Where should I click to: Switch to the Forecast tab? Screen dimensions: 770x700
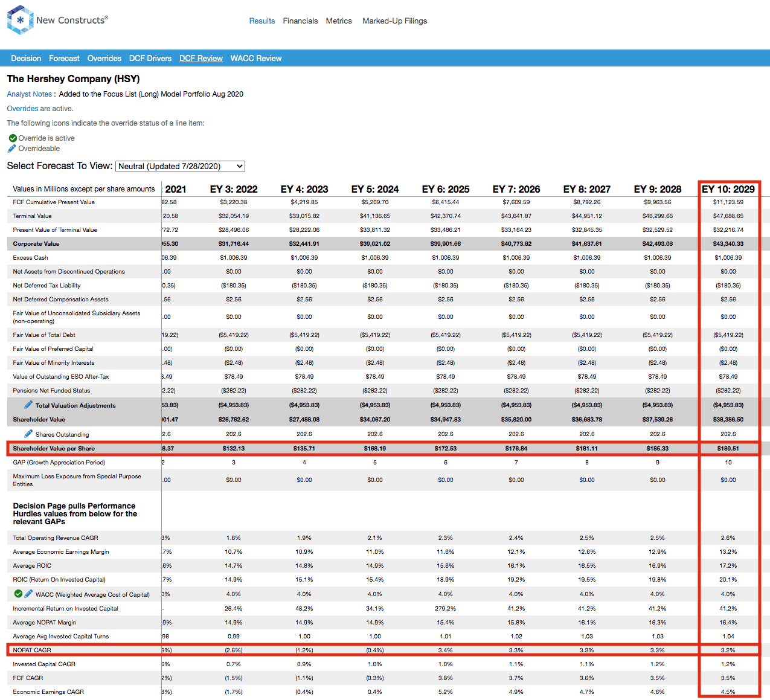pyautogui.click(x=64, y=59)
